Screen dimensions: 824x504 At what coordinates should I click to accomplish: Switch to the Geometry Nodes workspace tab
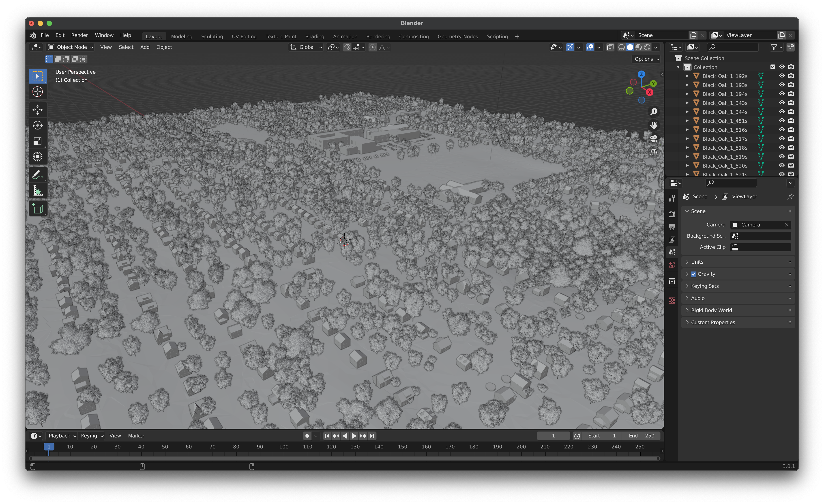tap(457, 37)
